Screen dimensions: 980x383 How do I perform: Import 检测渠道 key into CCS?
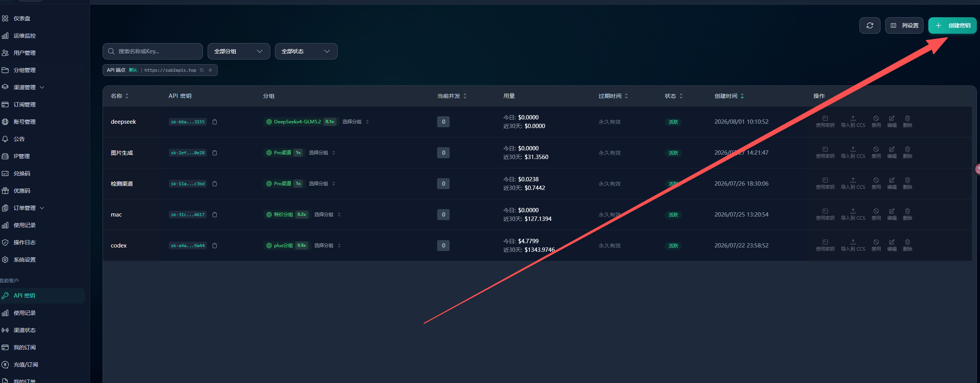(853, 183)
